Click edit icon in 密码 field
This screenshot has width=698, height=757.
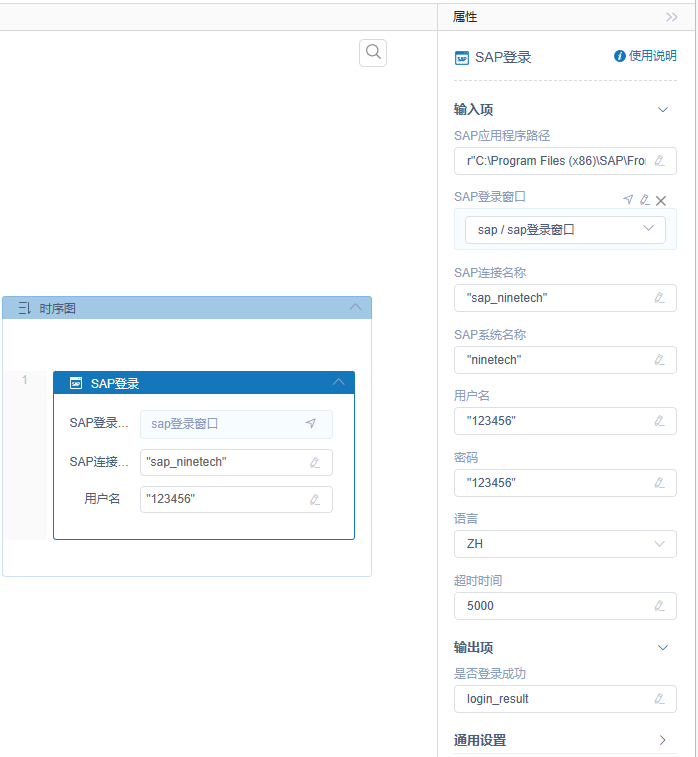(659, 482)
